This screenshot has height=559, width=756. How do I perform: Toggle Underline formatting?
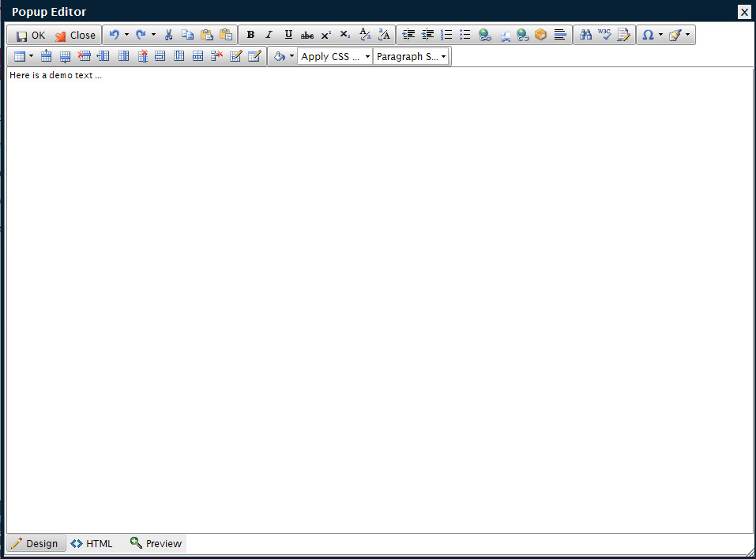tap(288, 35)
